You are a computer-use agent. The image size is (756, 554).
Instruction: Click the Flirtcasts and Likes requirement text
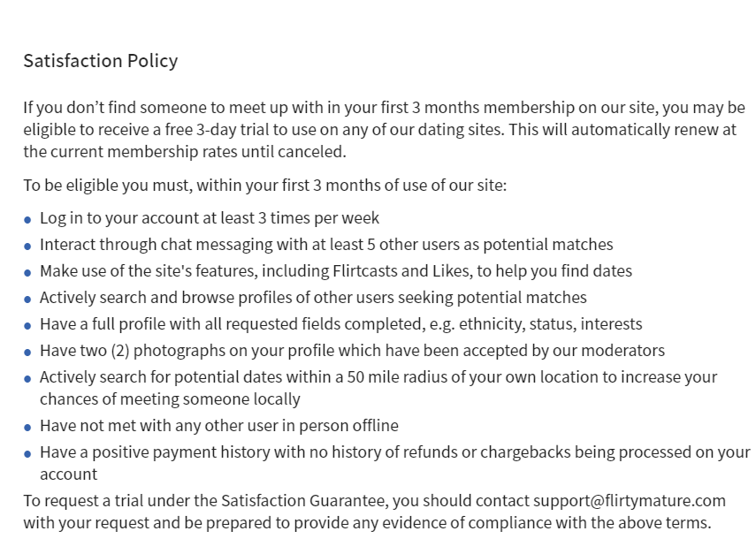pyautogui.click(x=336, y=271)
